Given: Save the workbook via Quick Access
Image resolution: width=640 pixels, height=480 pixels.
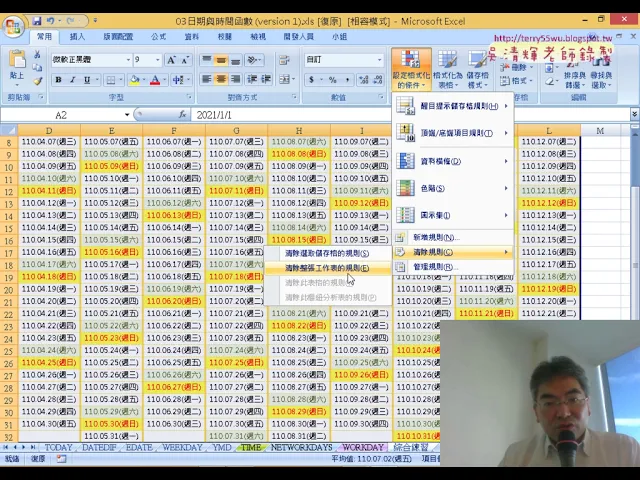Looking at the screenshot, I should [x=37, y=21].
